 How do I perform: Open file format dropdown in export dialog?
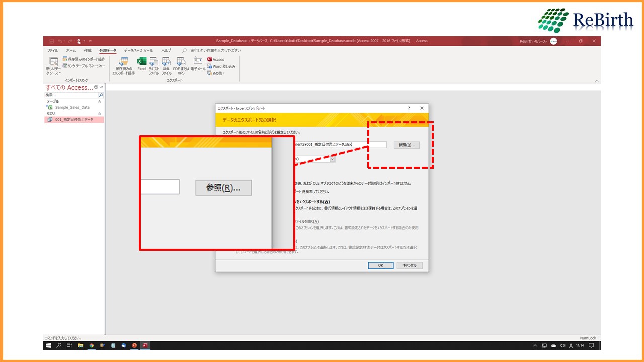(332, 159)
